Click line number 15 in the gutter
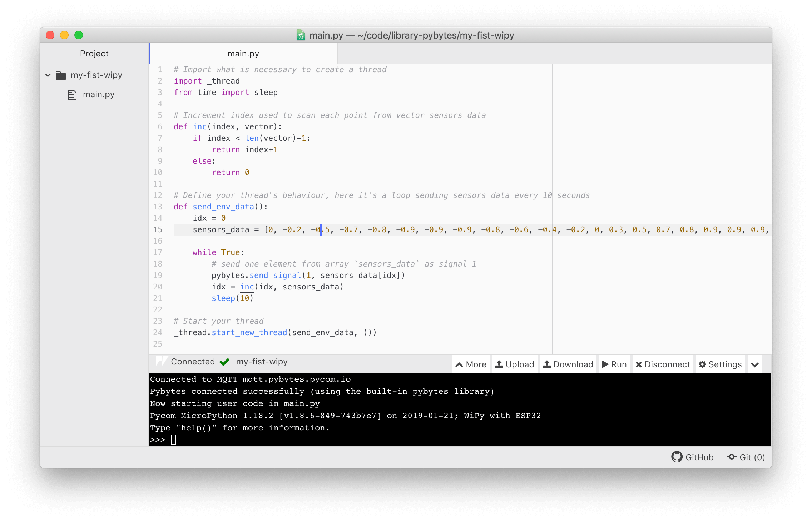The image size is (812, 521). click(x=158, y=229)
